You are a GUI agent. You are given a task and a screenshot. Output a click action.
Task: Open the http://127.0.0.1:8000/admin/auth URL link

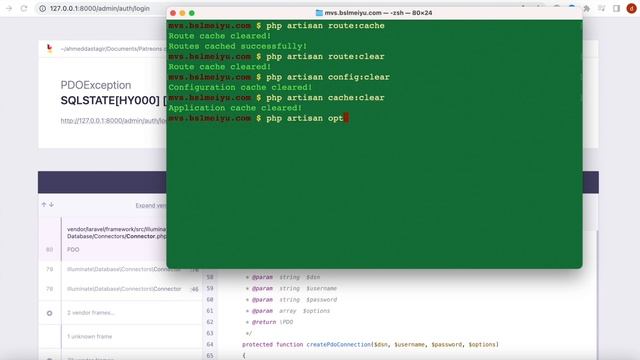pos(113,121)
